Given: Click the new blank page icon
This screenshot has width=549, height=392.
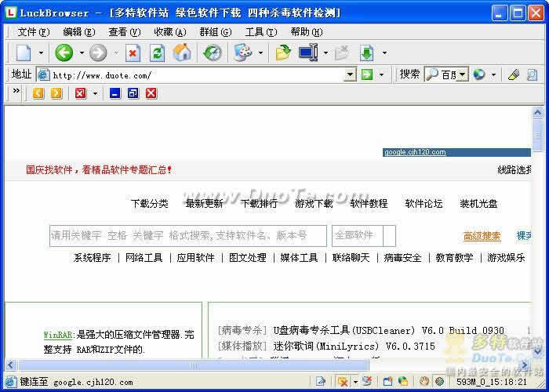Looking at the screenshot, I should 24,53.
